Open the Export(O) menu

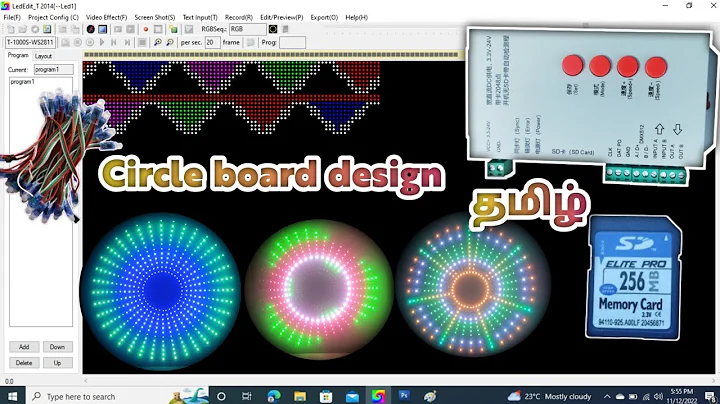324,17
